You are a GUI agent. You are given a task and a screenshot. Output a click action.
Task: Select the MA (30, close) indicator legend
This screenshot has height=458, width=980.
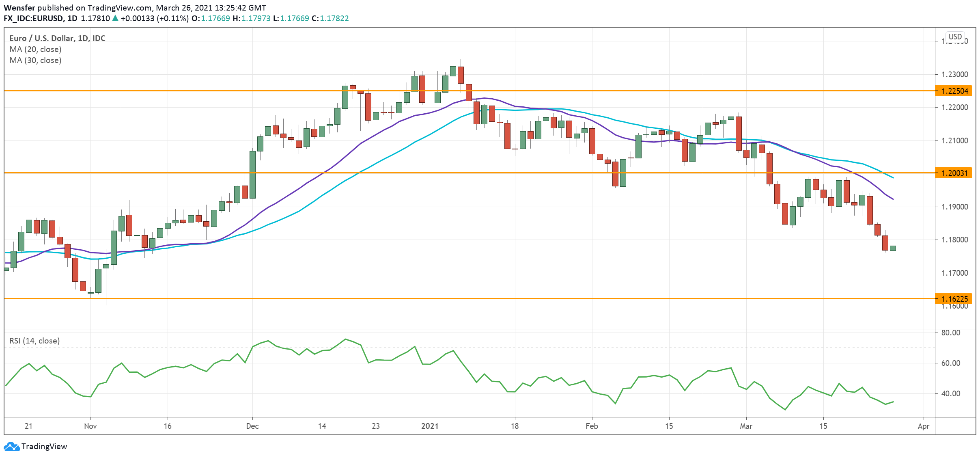pyautogui.click(x=35, y=60)
